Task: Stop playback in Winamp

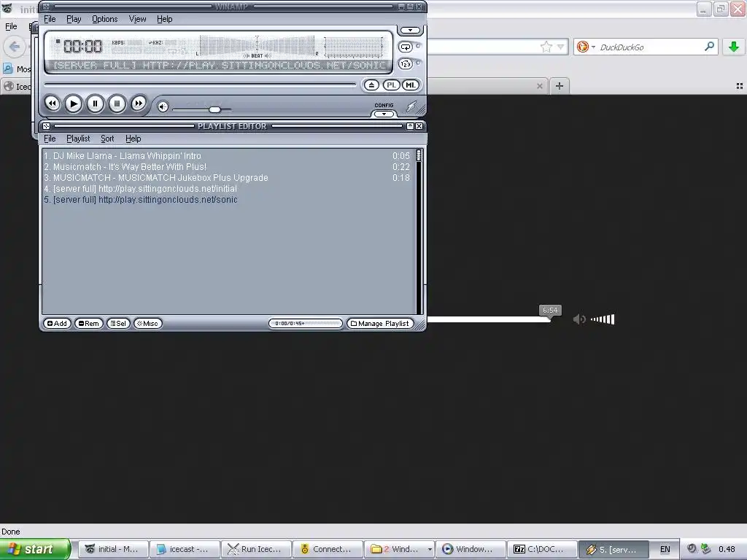Action: (x=117, y=104)
